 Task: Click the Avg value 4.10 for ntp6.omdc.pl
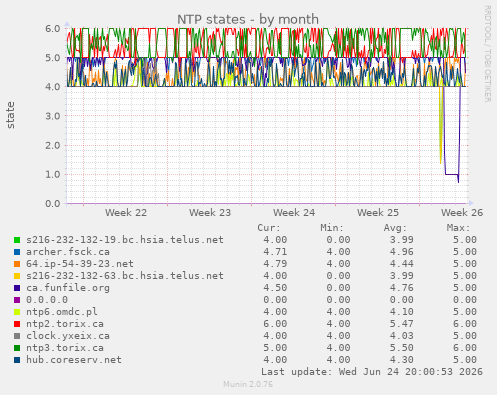[x=401, y=312]
